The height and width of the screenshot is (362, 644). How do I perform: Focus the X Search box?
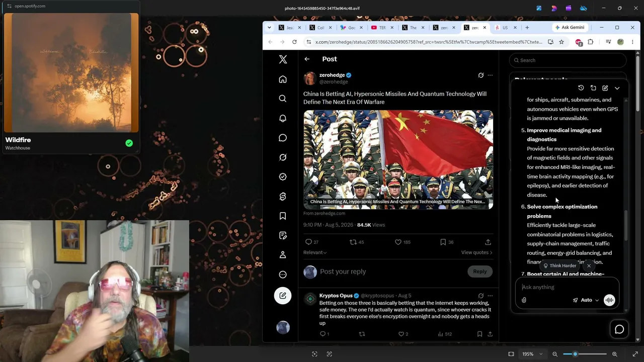tap(568, 60)
